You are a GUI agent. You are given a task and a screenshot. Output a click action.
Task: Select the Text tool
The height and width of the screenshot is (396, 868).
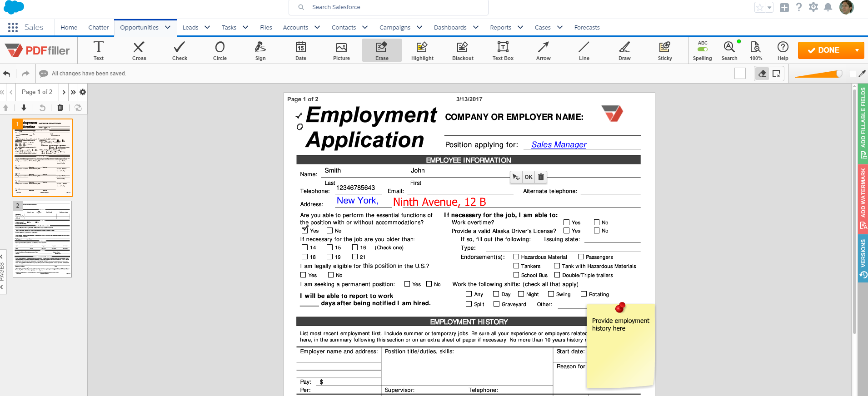[99, 50]
